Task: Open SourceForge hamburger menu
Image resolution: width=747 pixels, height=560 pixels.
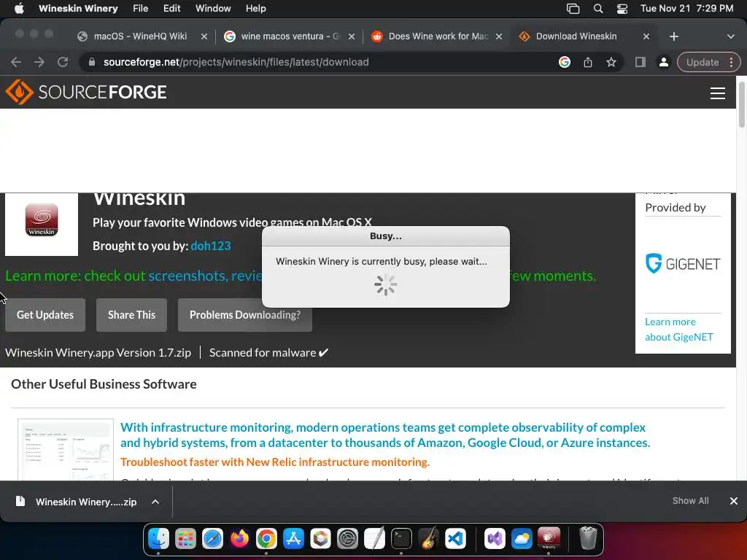Action: [x=718, y=93]
